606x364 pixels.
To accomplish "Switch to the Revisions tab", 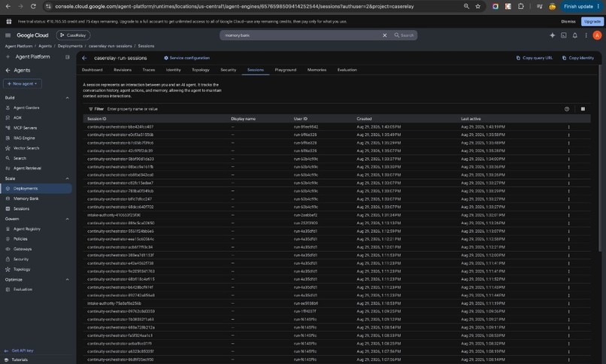I will [123, 70].
